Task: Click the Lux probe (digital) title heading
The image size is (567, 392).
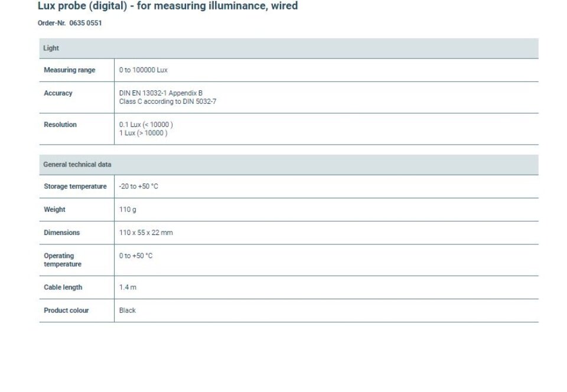Action: point(168,6)
